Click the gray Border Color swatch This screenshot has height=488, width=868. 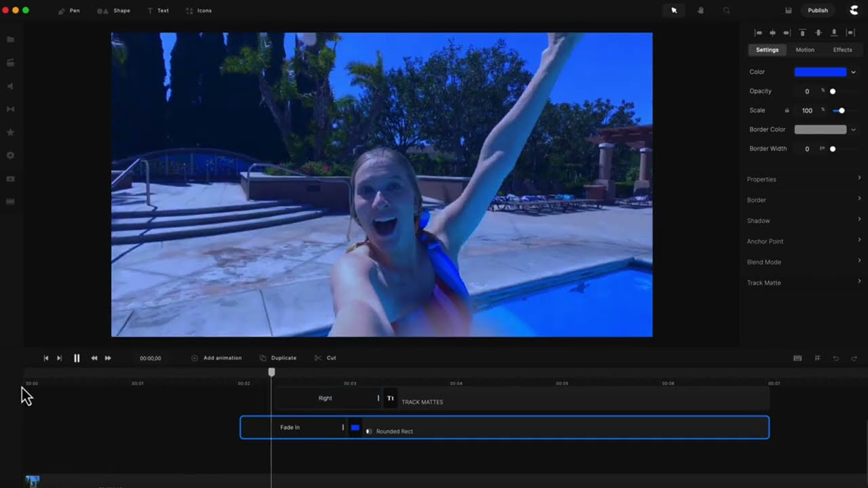[821, 129]
